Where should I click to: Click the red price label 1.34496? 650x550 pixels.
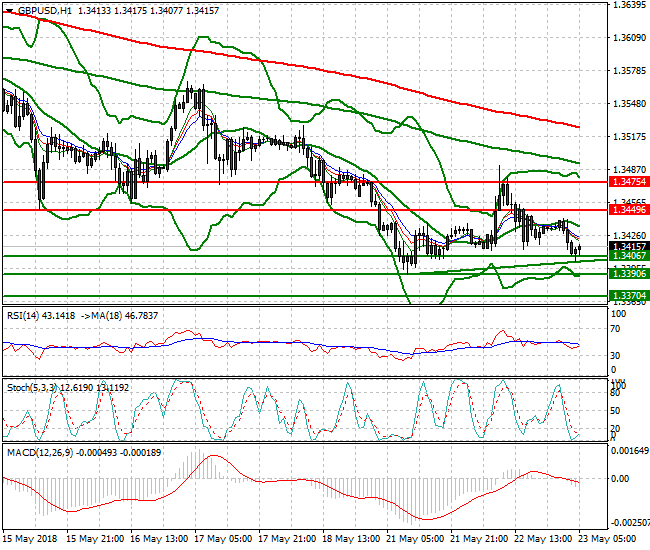(x=629, y=210)
